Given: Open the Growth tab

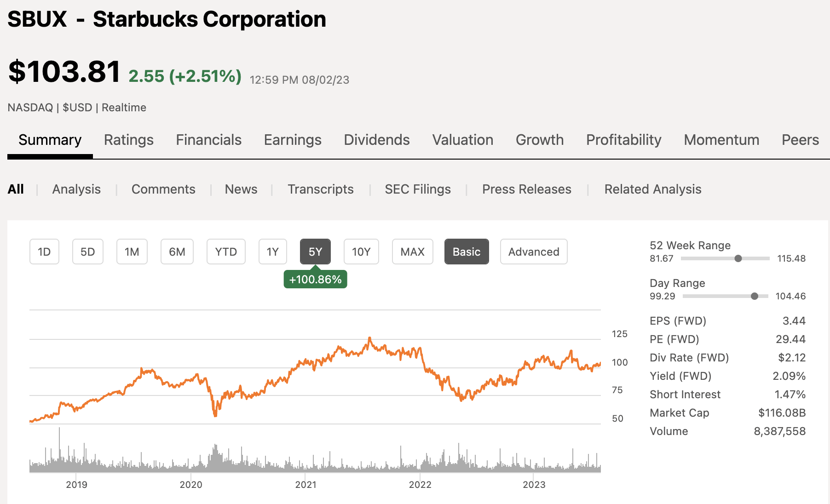Looking at the screenshot, I should [540, 140].
